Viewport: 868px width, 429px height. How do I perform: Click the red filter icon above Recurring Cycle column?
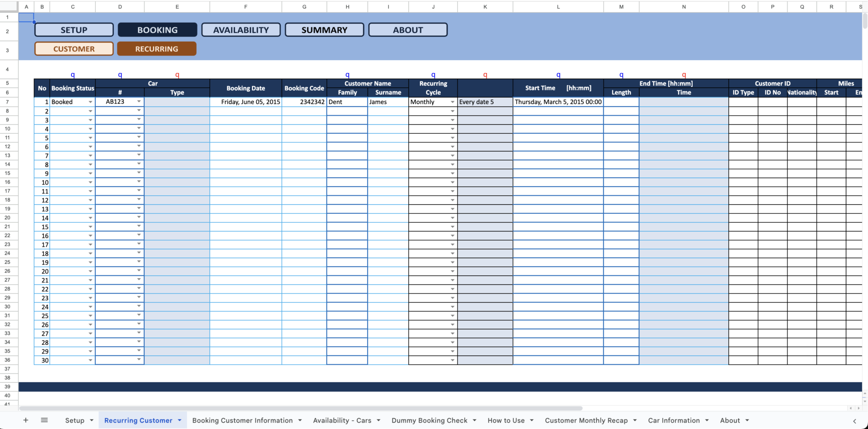485,75
